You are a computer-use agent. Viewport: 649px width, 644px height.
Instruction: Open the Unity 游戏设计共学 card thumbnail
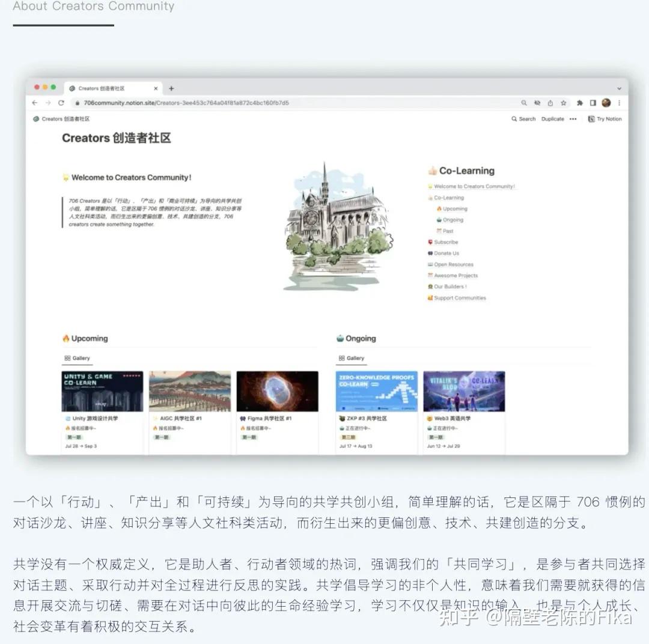(x=102, y=389)
